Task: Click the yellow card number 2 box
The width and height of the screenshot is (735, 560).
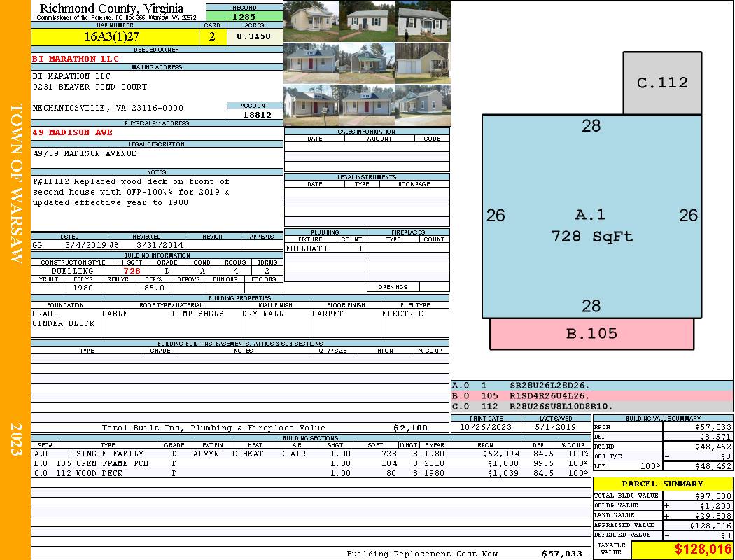Action: (x=213, y=37)
